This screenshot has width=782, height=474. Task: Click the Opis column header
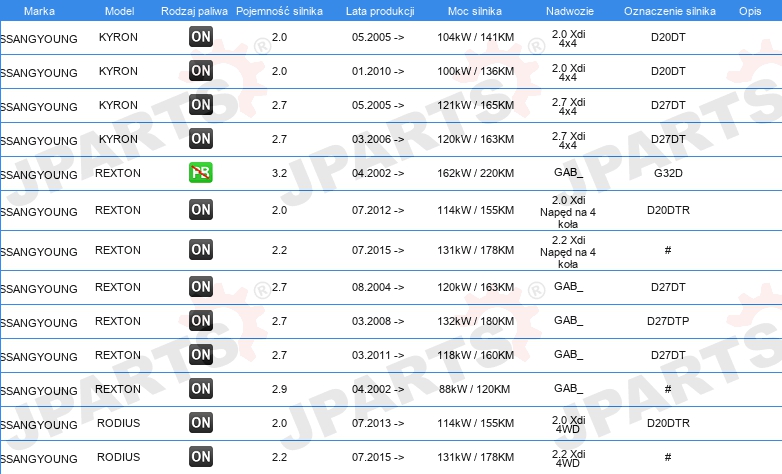click(x=750, y=11)
